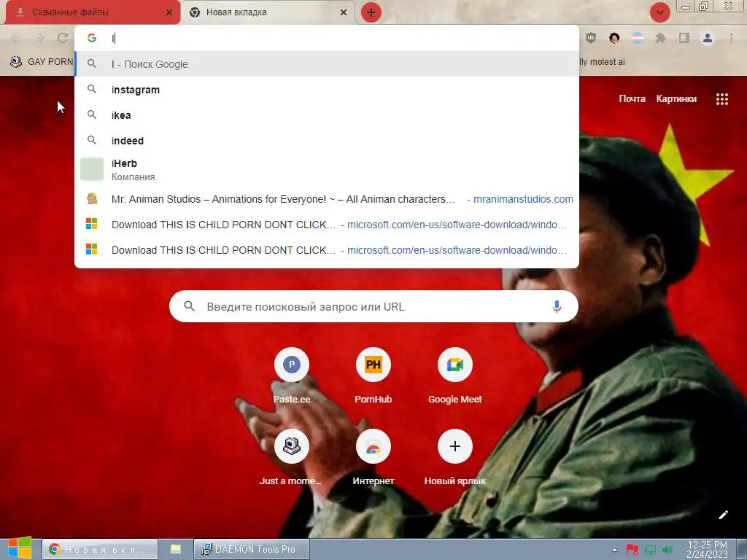The height and width of the screenshot is (560, 747).
Task: Switch to the Скачанные файлы tab
Action: pyautogui.click(x=90, y=12)
